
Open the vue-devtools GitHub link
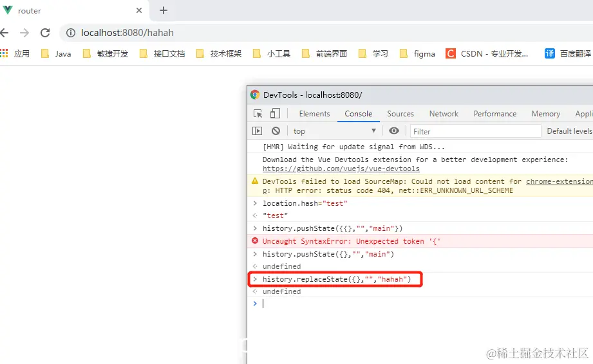point(341,168)
